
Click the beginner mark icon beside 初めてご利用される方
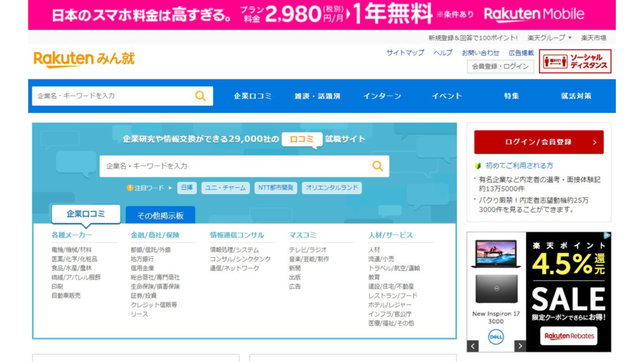point(478,166)
